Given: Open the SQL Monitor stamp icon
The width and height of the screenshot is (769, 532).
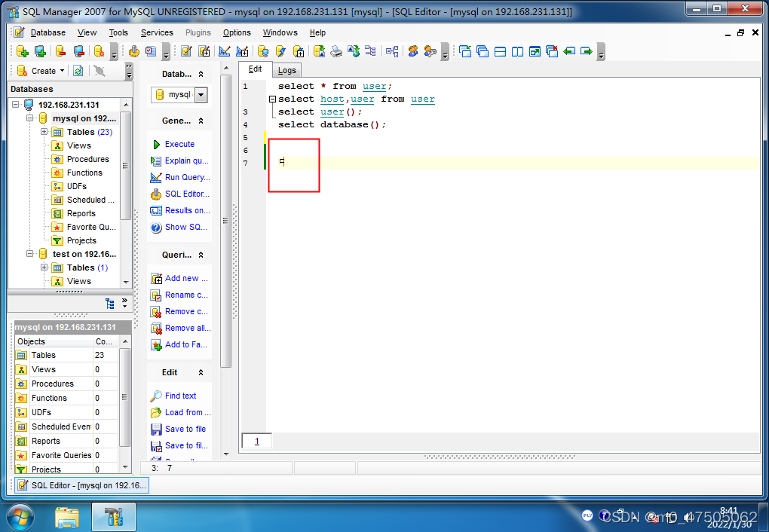Looking at the screenshot, I should pyautogui.click(x=133, y=51).
